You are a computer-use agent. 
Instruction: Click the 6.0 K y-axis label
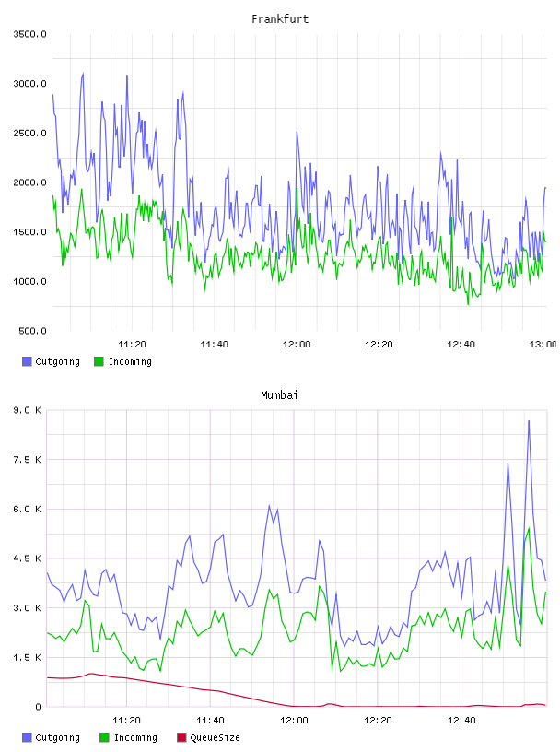click(28, 509)
